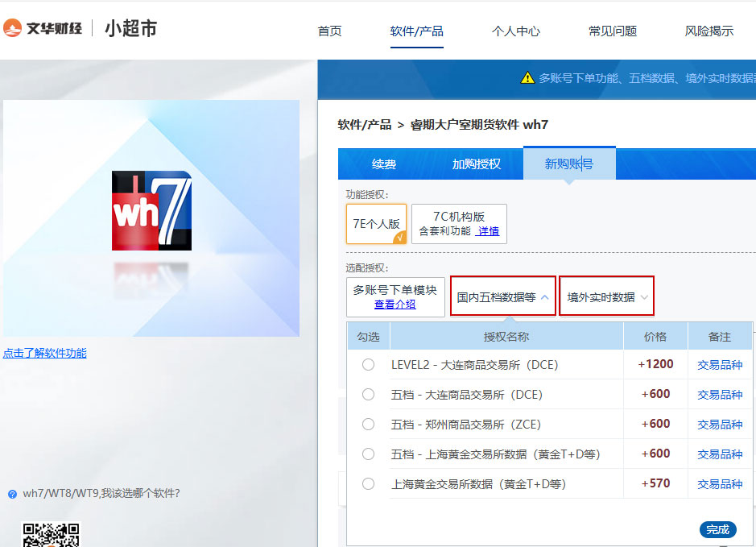The image size is (756, 547).
Task: Select LEVEL2 大连商品交易所 radio button
Action: pos(368,365)
